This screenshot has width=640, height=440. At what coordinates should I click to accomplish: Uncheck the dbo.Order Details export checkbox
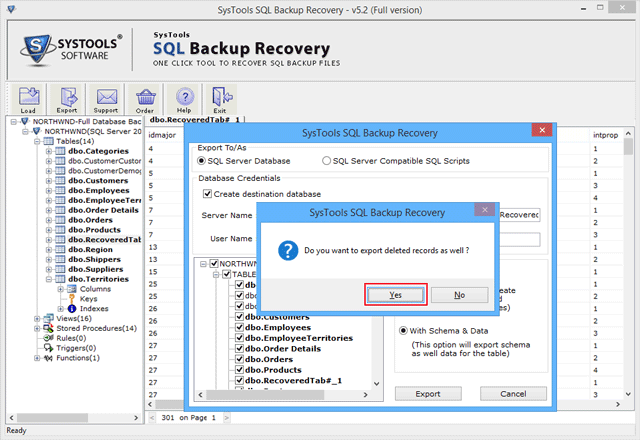click(x=240, y=349)
